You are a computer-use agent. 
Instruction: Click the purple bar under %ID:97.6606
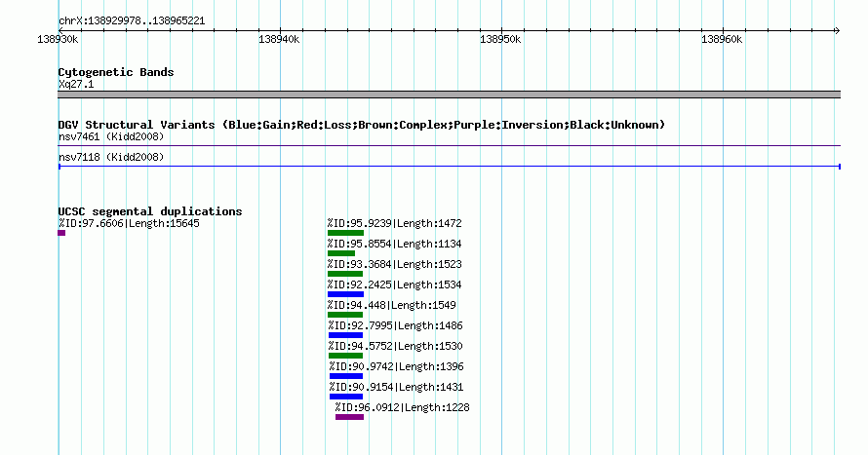61,233
